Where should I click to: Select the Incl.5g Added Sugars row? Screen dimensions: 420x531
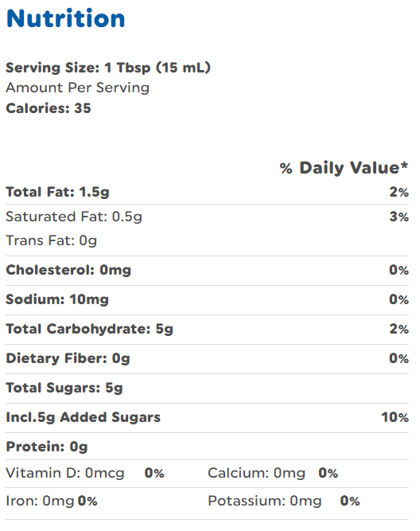tap(207, 417)
